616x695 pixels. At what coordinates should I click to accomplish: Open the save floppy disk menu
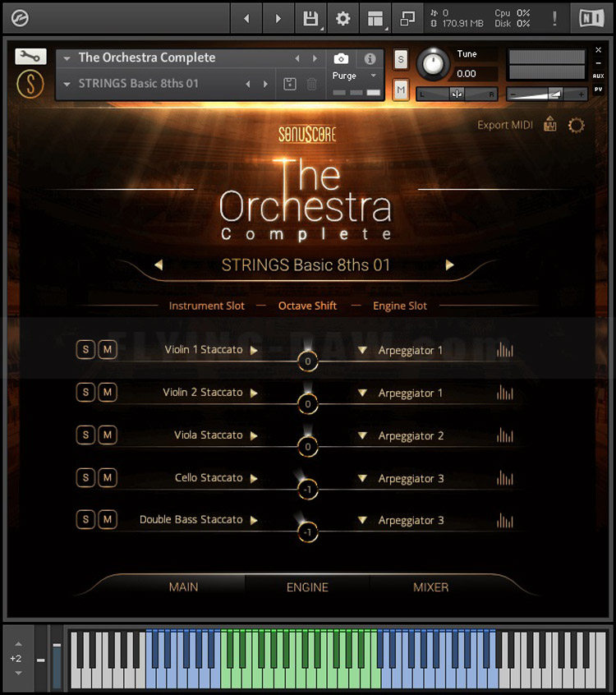click(x=310, y=18)
